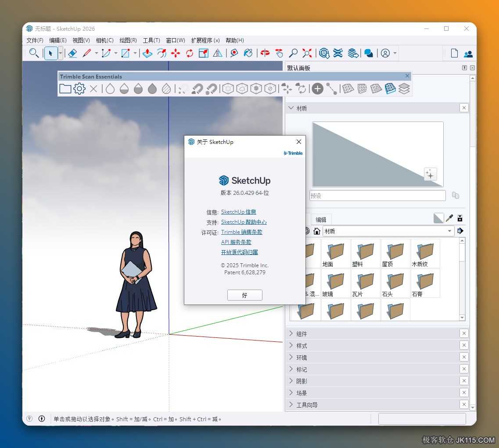Choose the red Pencil line tool
Image resolution: width=499 pixels, height=448 pixels.
click(x=87, y=53)
